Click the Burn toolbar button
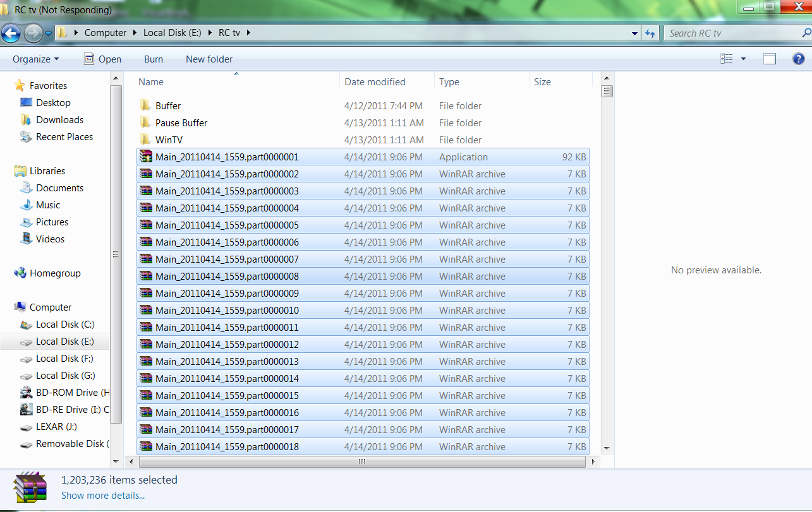812x512 pixels. 154,59
